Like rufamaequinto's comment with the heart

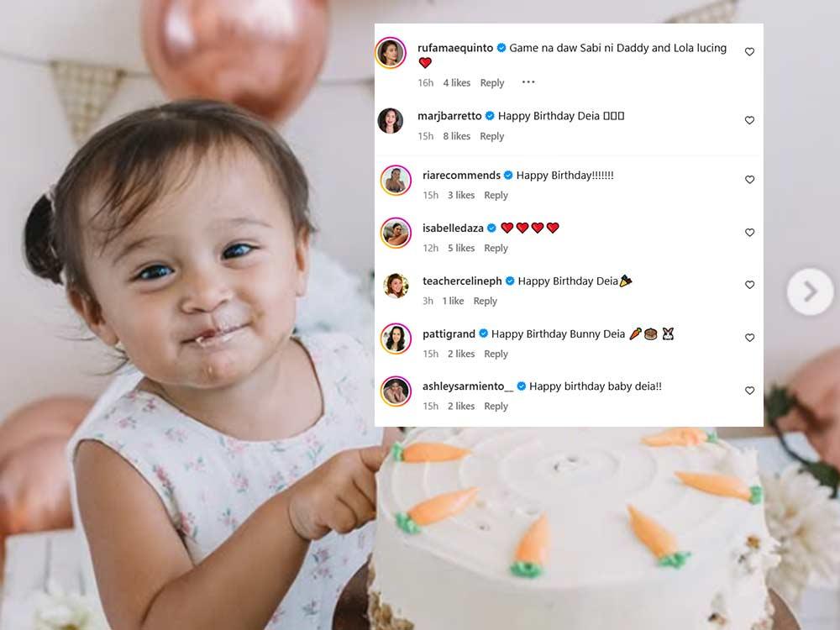pos(749,52)
